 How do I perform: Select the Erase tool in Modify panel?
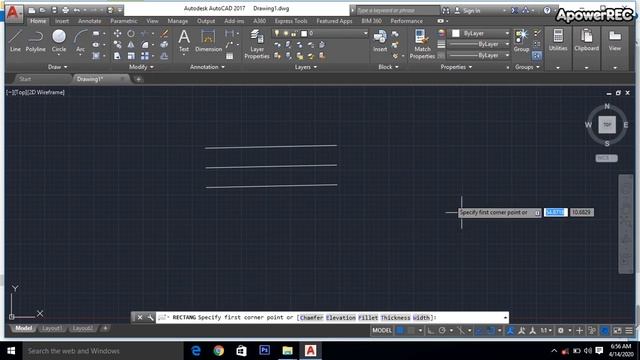point(164,33)
